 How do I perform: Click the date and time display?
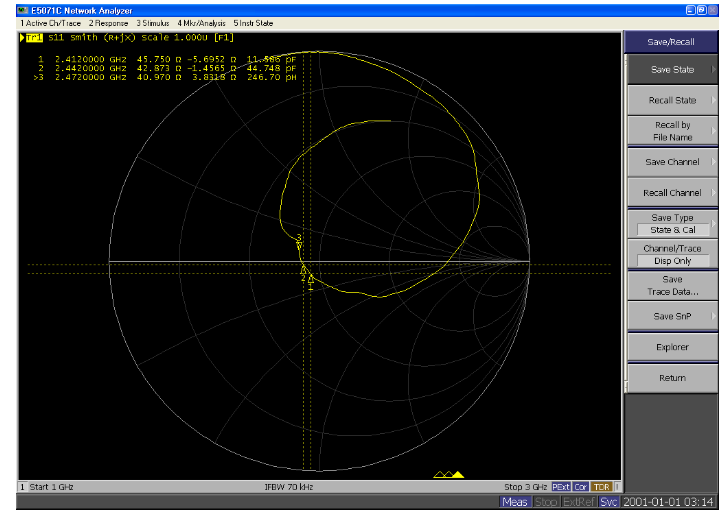click(668, 502)
